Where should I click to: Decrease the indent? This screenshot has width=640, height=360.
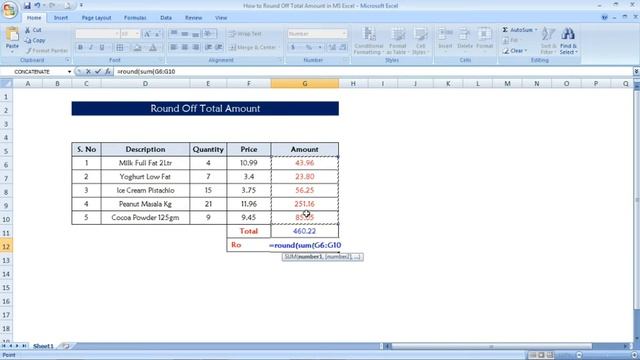(208, 47)
